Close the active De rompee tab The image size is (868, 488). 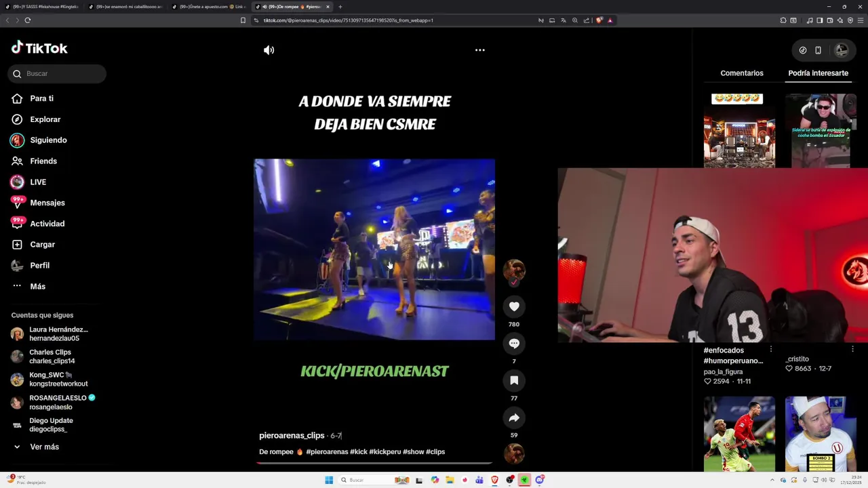click(328, 7)
